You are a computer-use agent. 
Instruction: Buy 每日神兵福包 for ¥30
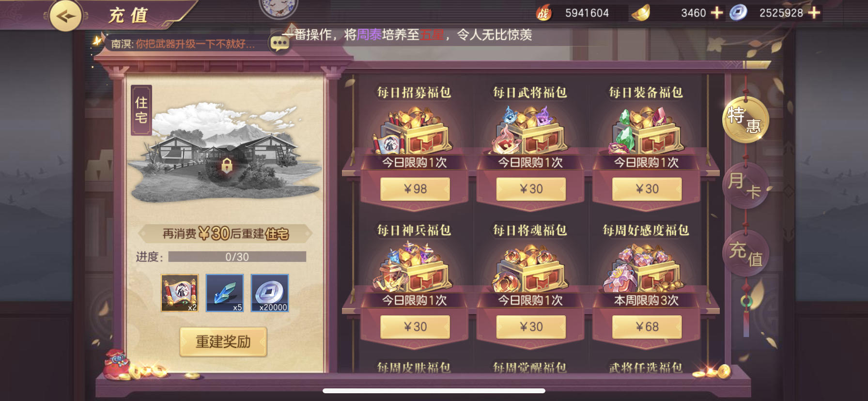pos(415,327)
